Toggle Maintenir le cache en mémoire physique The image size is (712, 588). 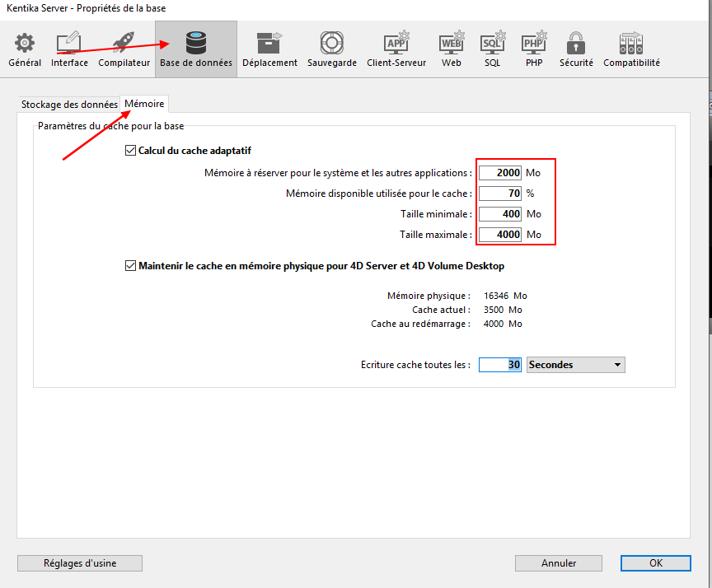pyautogui.click(x=130, y=265)
